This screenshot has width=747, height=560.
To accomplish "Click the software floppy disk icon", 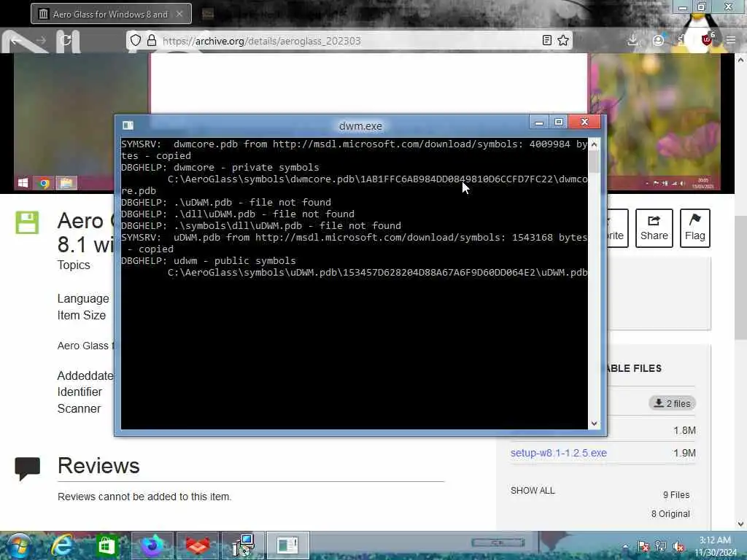I will pyautogui.click(x=27, y=222).
